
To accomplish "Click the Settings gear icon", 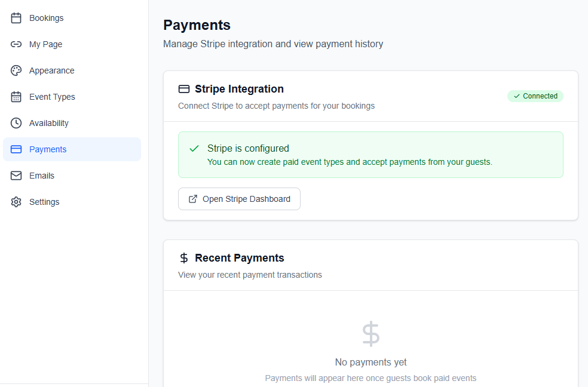I will [17, 202].
